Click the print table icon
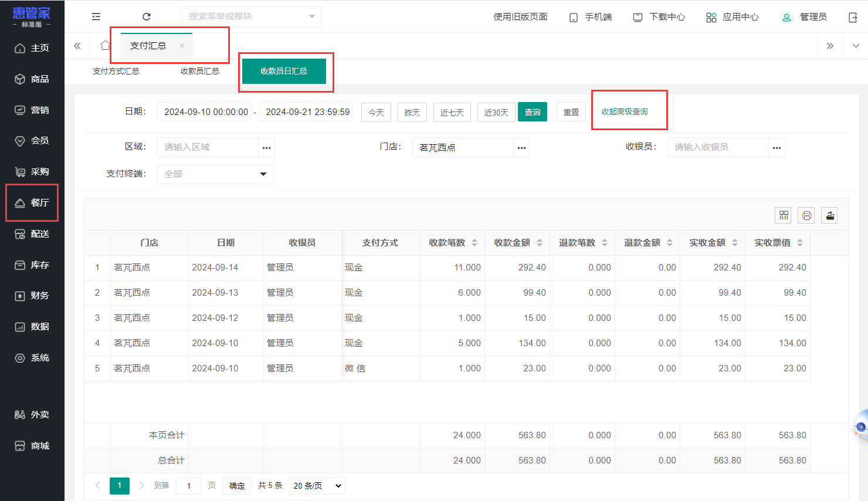 806,215
